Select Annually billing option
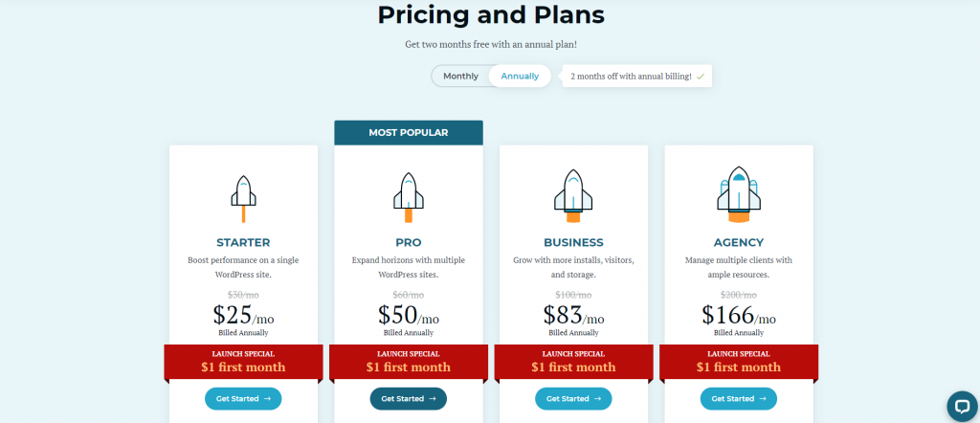 [x=520, y=77]
